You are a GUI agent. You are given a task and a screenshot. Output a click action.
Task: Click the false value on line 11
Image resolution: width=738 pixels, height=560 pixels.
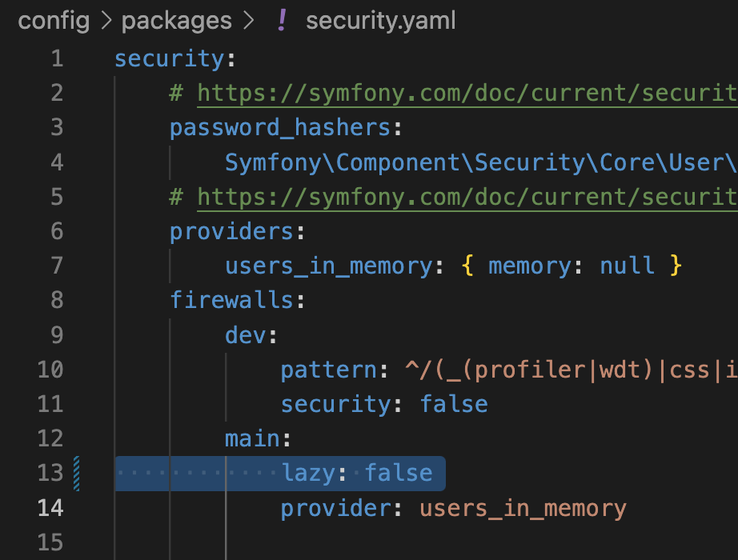(x=454, y=404)
